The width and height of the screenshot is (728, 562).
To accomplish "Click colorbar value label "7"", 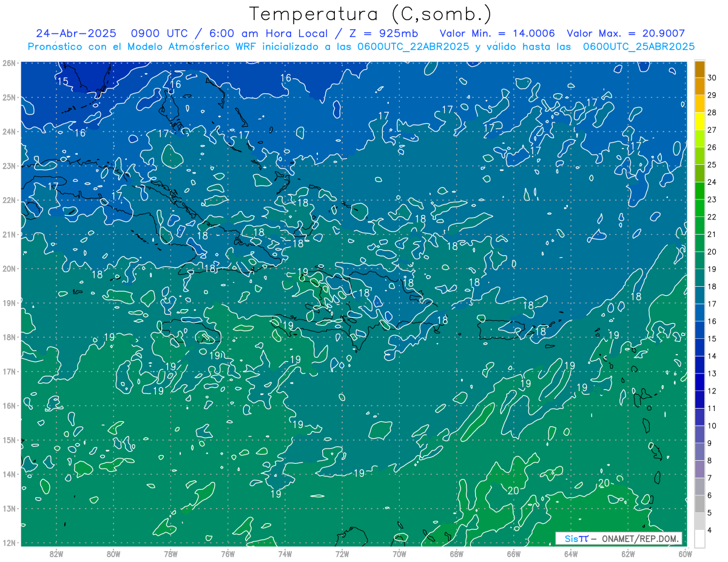I will [x=710, y=478].
